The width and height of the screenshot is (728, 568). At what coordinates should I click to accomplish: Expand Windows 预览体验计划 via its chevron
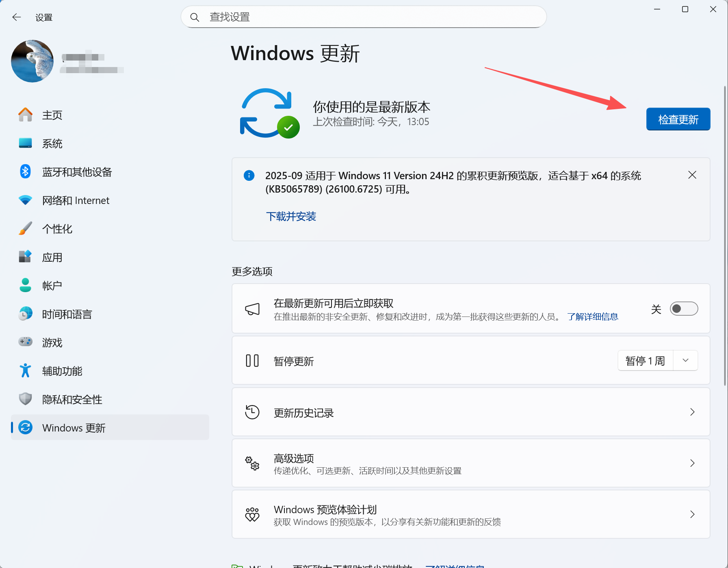[693, 514]
